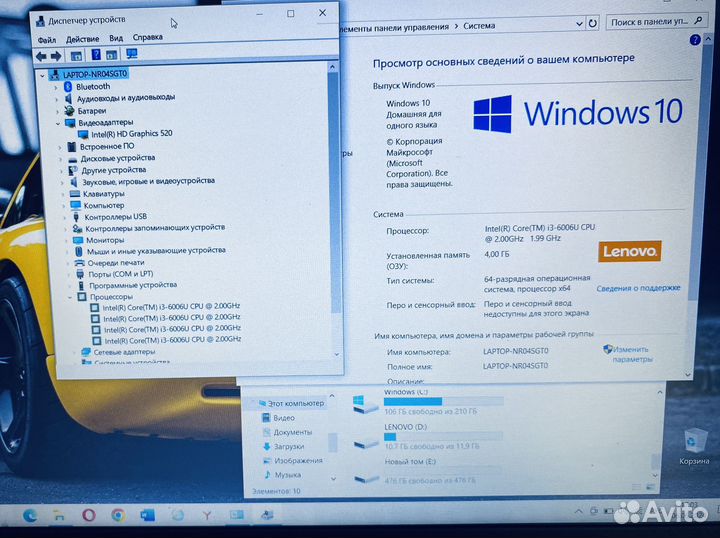Open Microsoft Edge from the taskbar
The width and height of the screenshot is (720, 538).
pos(30,516)
